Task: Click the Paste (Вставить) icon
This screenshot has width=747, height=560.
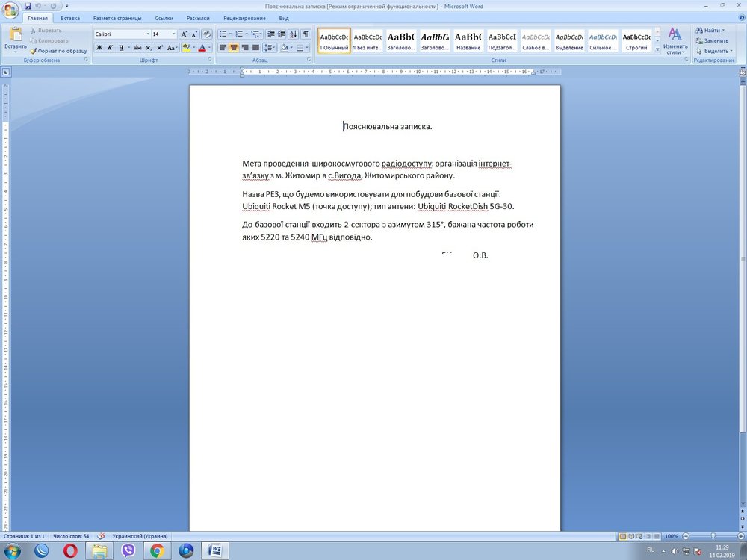Action: [15, 37]
